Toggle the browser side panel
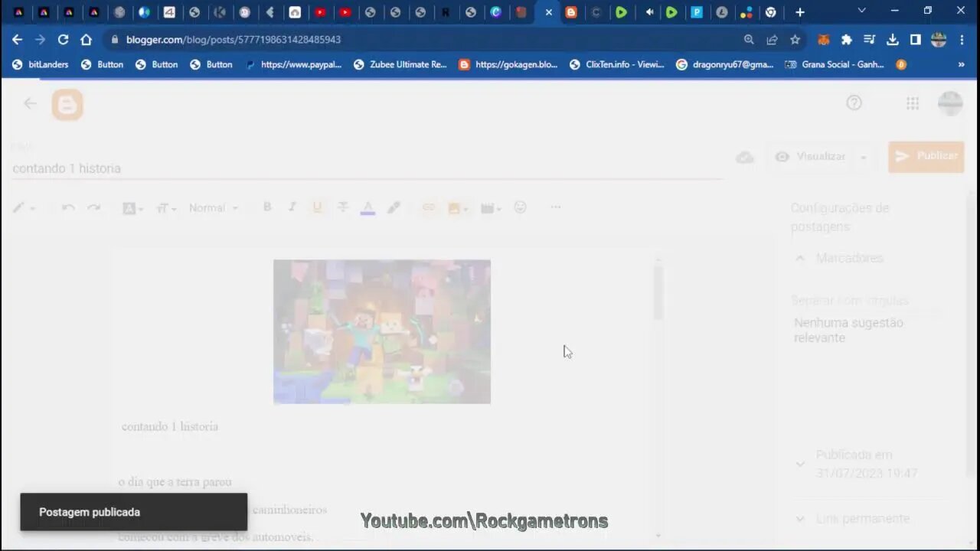The width and height of the screenshot is (980, 551). 916,40
